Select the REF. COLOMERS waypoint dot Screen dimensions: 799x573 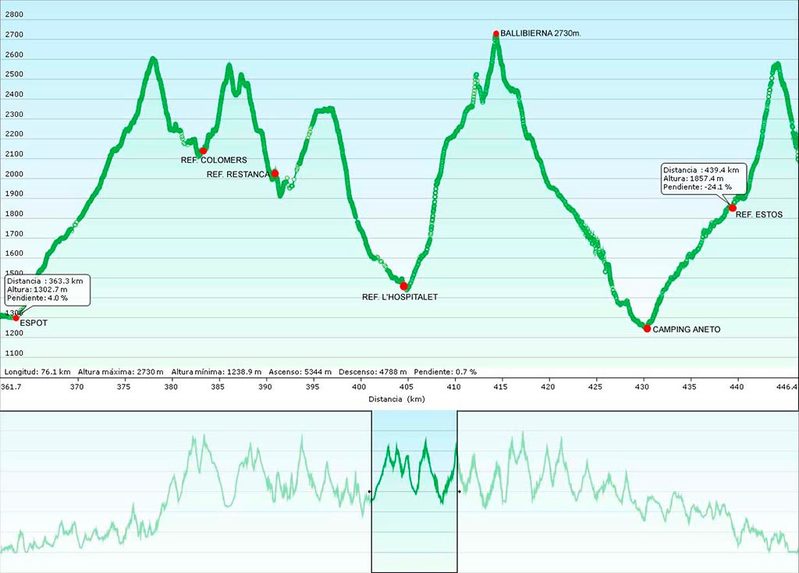click(204, 151)
